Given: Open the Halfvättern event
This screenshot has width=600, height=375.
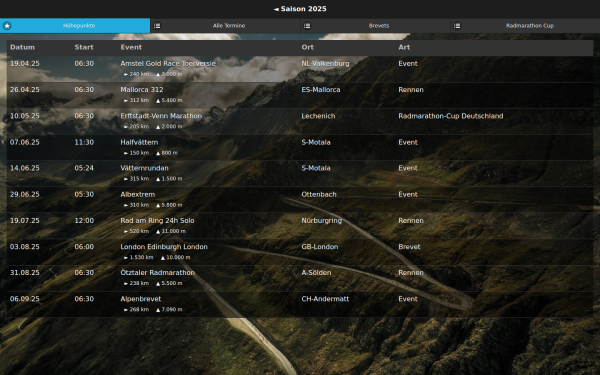Looking at the screenshot, I should pyautogui.click(x=139, y=142).
